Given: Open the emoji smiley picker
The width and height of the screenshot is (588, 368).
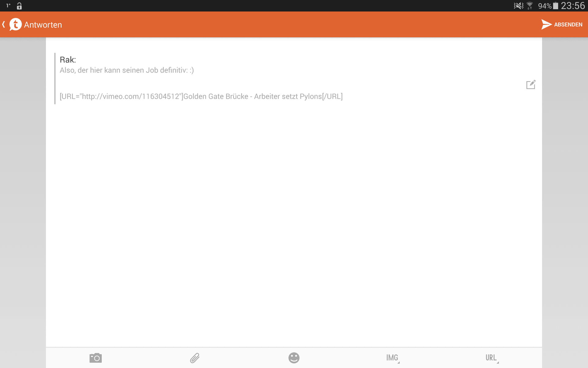Looking at the screenshot, I should (x=294, y=358).
